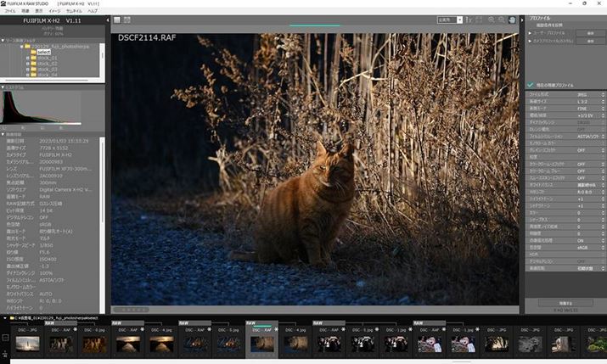The image size is (607, 364).
Task: Change the file format JPEG setting stepper
Action: [603, 94]
